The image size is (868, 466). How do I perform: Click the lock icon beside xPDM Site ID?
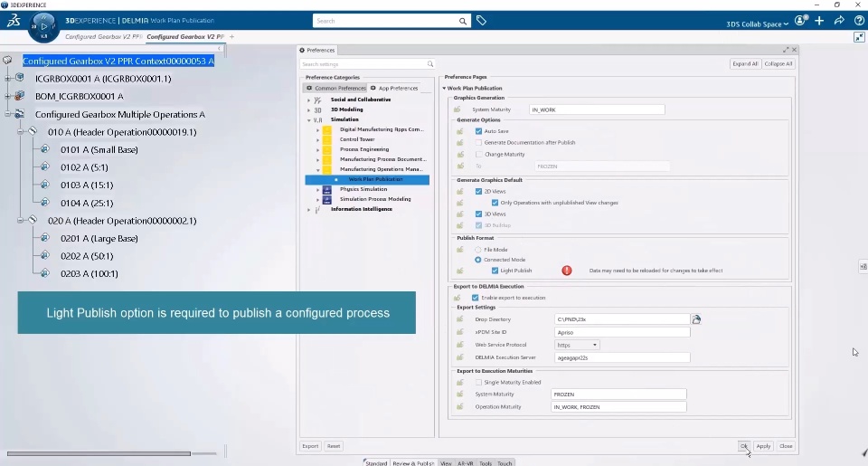(460, 332)
